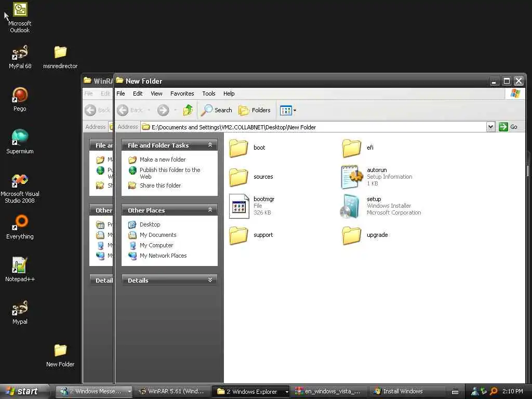
Task: Click Make a new folder
Action: coord(157,159)
